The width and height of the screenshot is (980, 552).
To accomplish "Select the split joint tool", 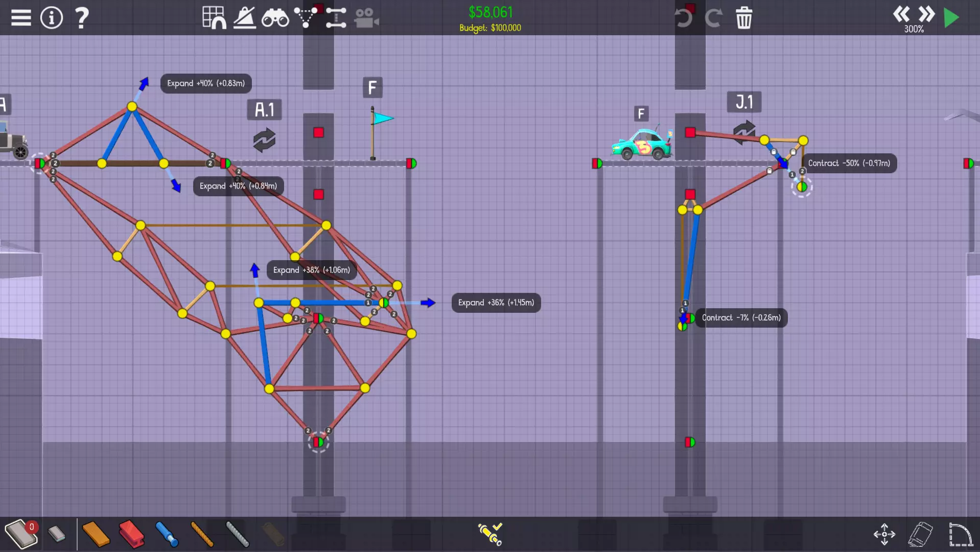I will (x=336, y=18).
